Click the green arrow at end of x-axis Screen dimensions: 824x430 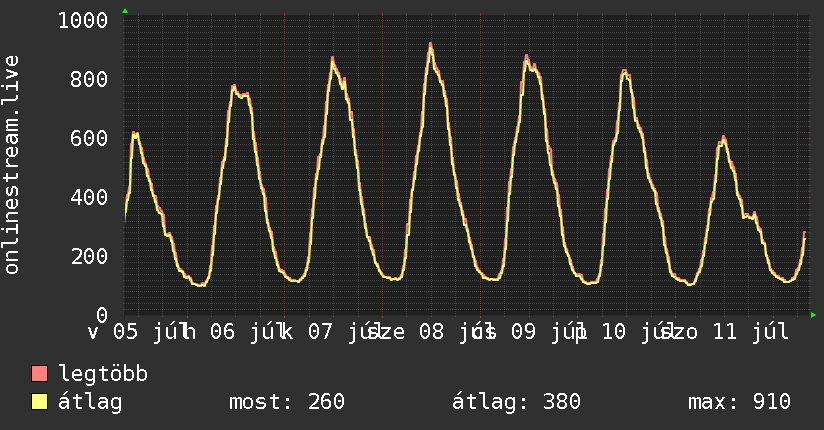[x=813, y=315]
